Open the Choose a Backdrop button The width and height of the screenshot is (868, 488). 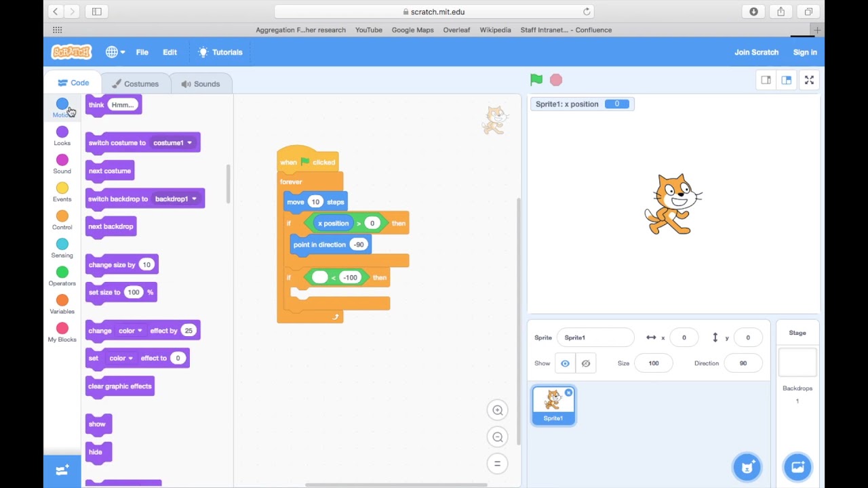[x=797, y=467]
